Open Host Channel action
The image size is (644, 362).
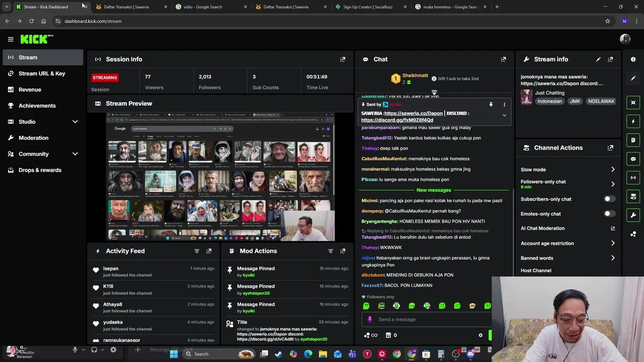[536, 270]
